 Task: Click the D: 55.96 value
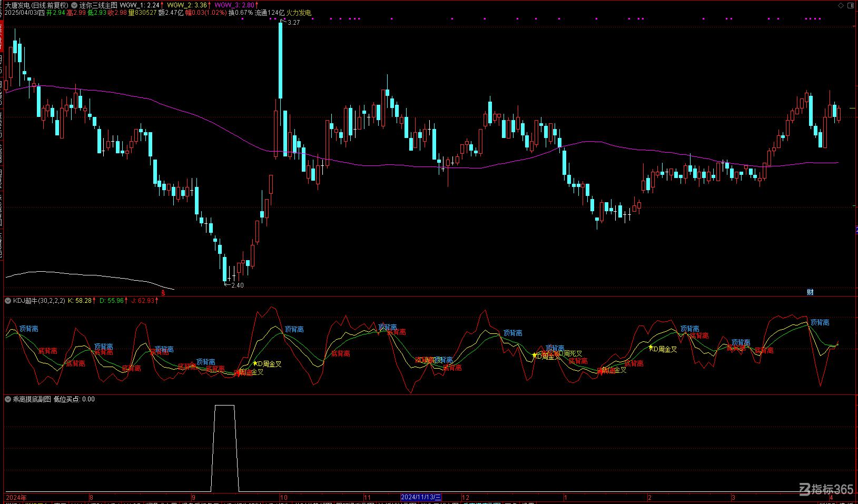[x=112, y=301]
